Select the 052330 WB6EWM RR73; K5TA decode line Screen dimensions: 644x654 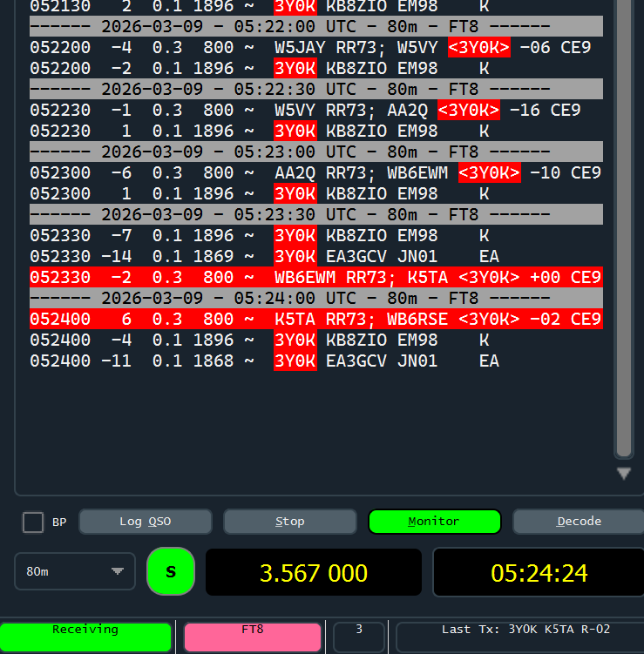[316, 278]
